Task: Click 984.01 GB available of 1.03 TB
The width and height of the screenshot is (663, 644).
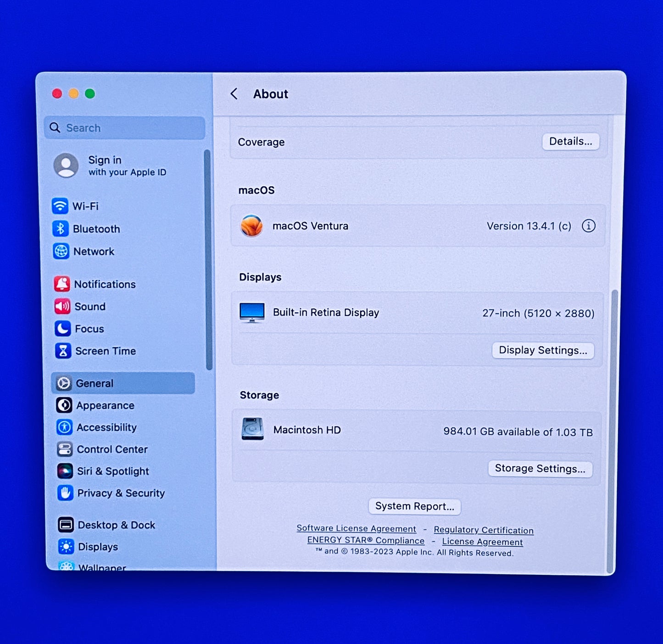Action: coord(518,432)
